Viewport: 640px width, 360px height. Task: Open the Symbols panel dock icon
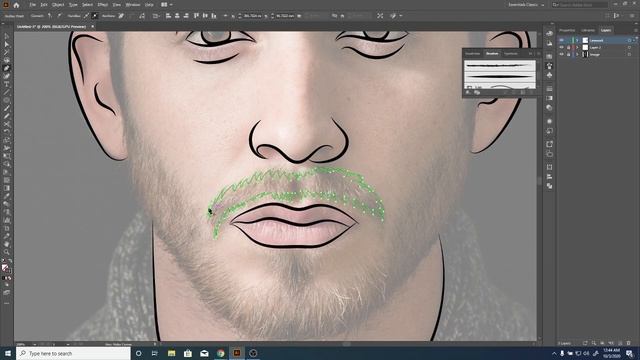pyautogui.click(x=549, y=75)
